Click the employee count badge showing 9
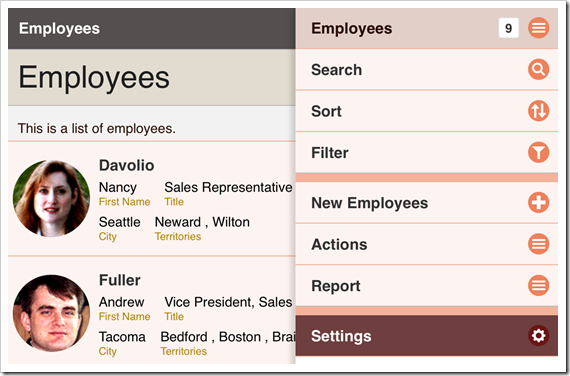 click(509, 28)
